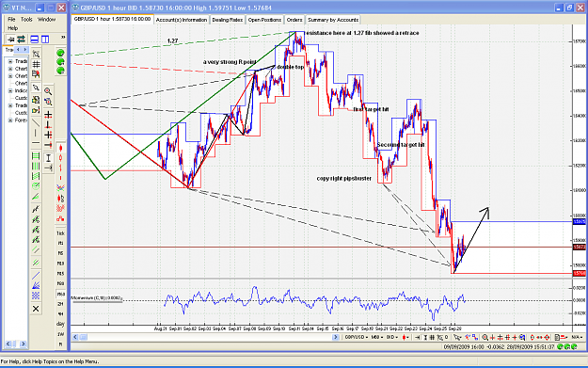
Task: Switch to the Account(s) Information tab
Action: pos(182,20)
